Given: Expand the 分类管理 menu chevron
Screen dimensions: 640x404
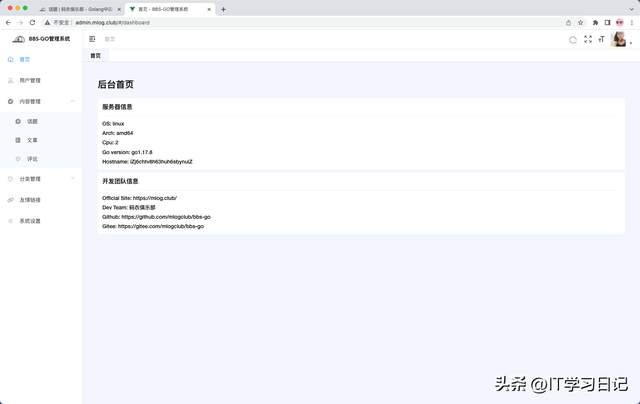Looking at the screenshot, I should coord(73,178).
